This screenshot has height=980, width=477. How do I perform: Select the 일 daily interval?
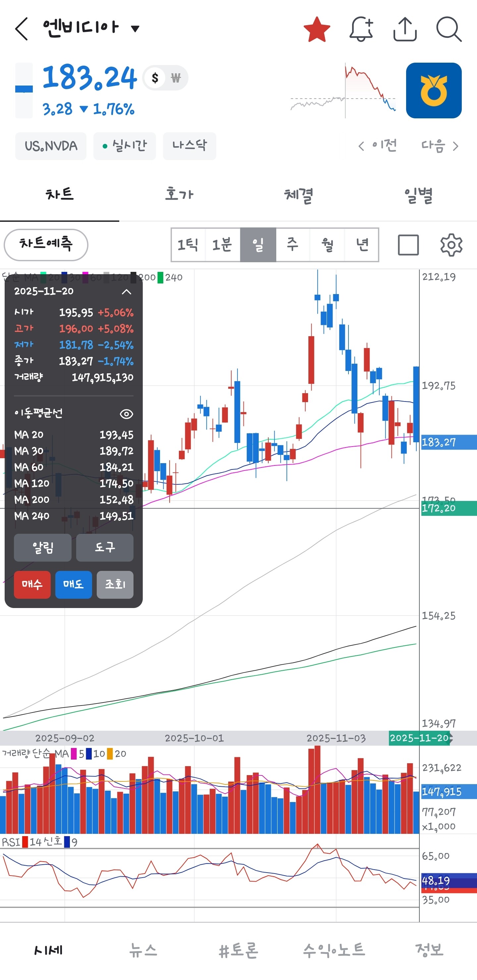click(x=258, y=245)
